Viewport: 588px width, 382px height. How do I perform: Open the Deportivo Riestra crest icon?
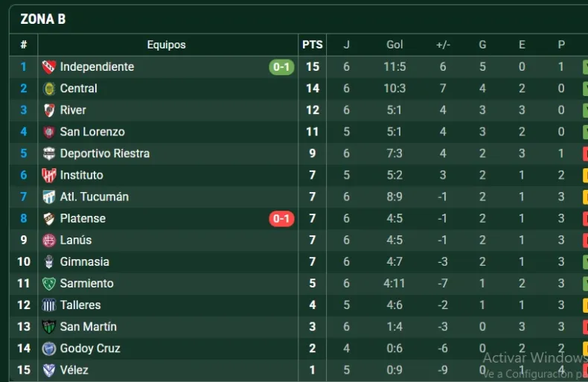click(49, 153)
